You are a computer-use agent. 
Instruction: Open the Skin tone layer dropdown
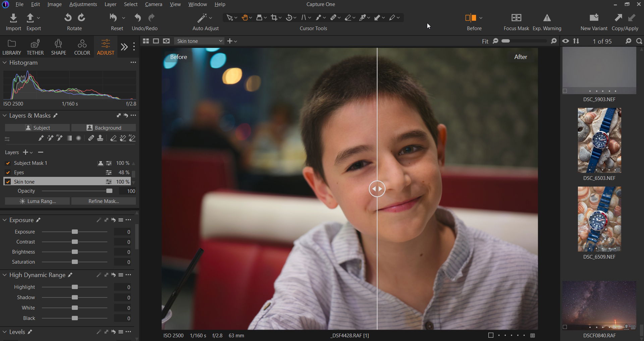coord(199,41)
